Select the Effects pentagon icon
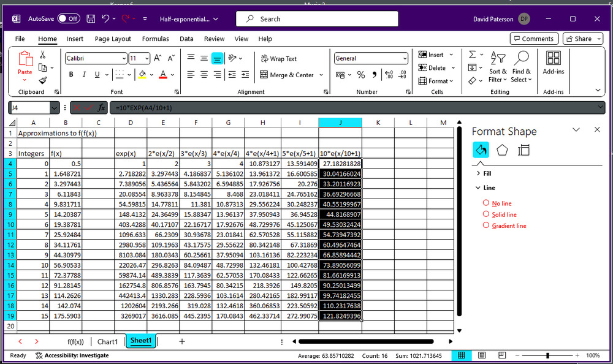Screen dimensions: 613x364 502,150
